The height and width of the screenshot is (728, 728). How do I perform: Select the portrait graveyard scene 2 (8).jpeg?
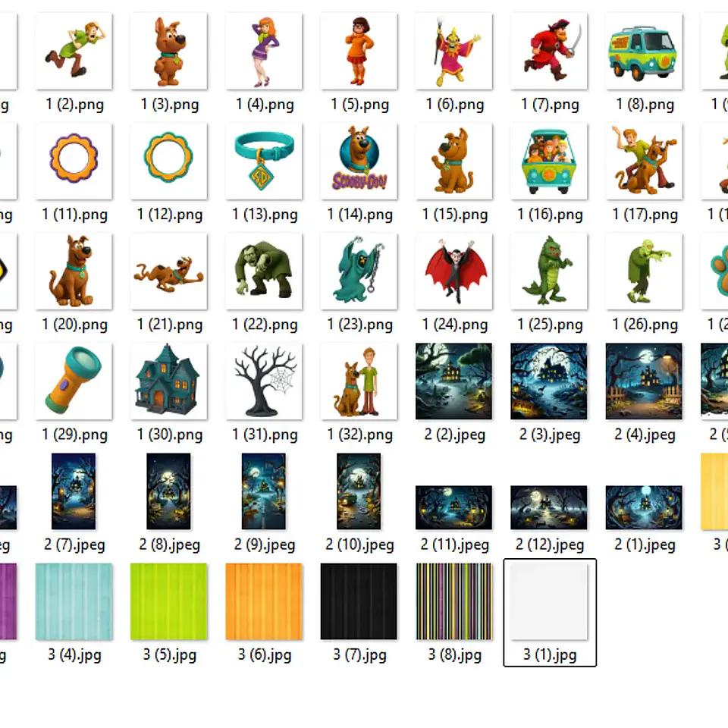click(168, 491)
